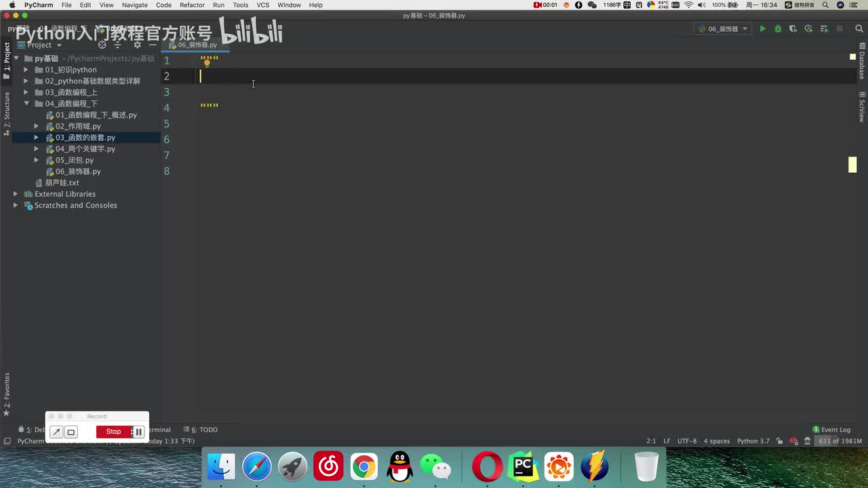
Task: Change the Python 3.7 interpreter in status bar
Action: [x=753, y=441]
